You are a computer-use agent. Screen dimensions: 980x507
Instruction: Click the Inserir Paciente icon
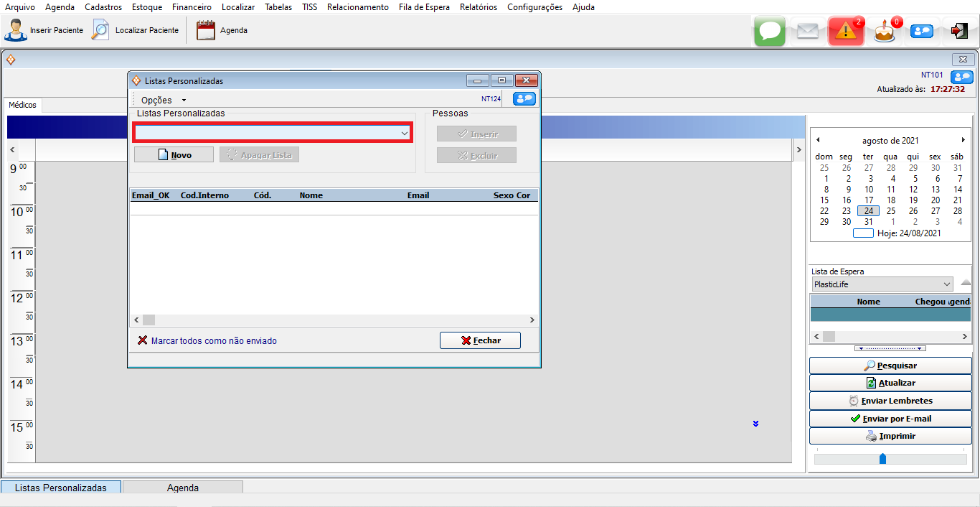point(16,30)
